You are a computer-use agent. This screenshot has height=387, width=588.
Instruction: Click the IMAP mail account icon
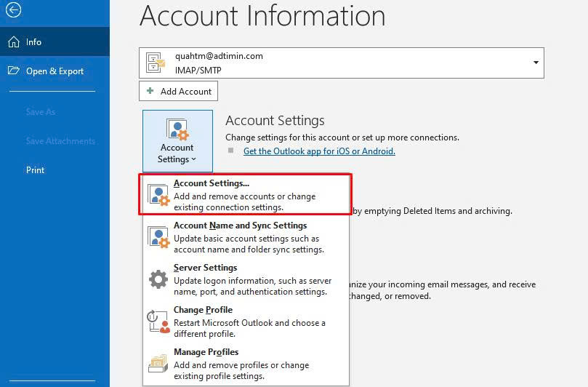click(156, 63)
